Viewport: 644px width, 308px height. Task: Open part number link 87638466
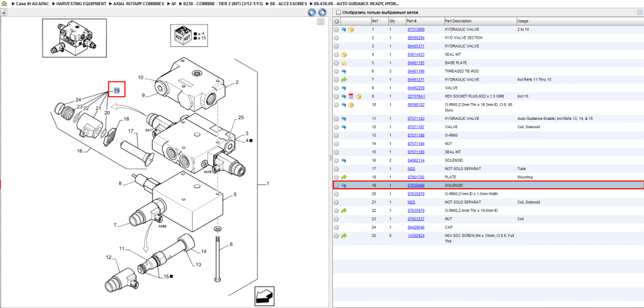(x=415, y=186)
